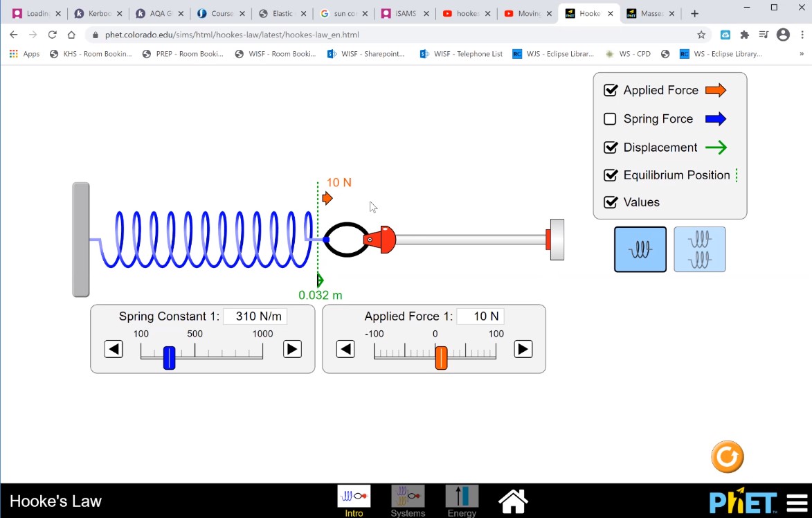Switch to the Energy screen tab
This screenshot has height=518, width=812.
pyautogui.click(x=462, y=501)
